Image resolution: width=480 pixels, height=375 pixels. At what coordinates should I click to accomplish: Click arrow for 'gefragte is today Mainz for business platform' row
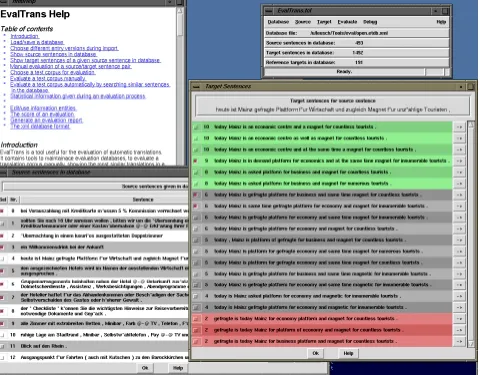(x=459, y=341)
